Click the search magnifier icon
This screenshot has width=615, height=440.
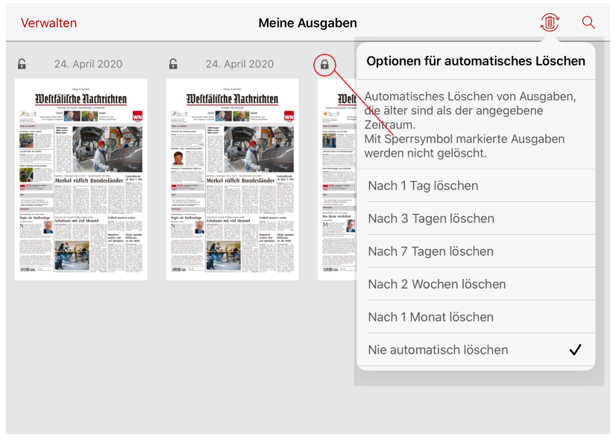pos(588,22)
